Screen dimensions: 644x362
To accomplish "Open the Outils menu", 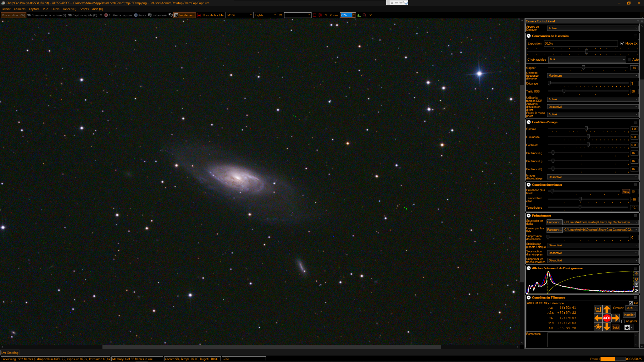I will (x=55, y=9).
